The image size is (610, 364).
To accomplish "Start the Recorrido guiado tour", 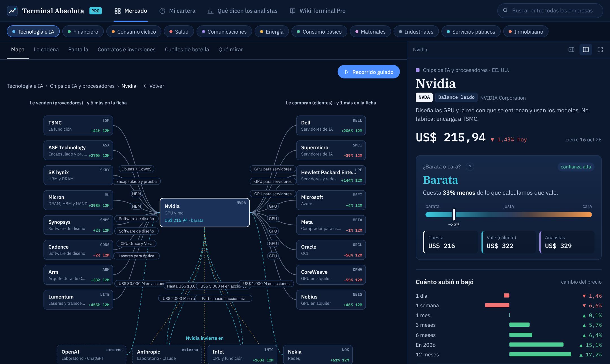I will [x=369, y=72].
